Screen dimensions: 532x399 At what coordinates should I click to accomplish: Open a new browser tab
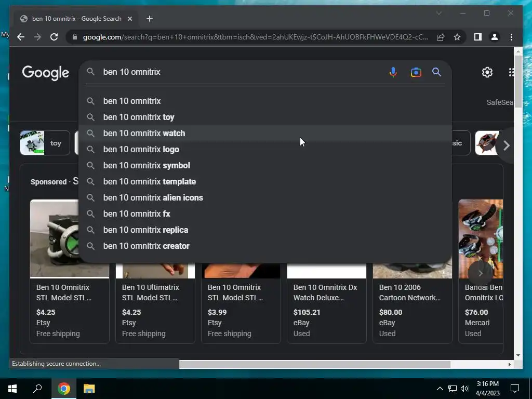pos(150,19)
